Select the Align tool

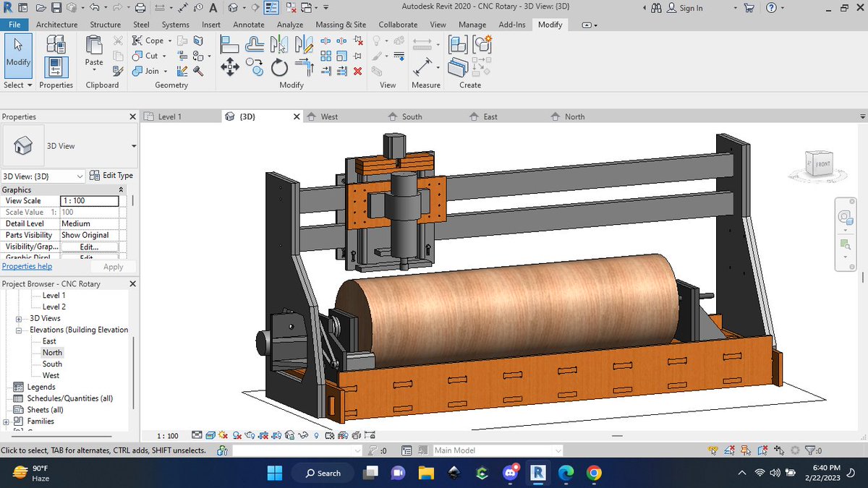click(x=230, y=45)
